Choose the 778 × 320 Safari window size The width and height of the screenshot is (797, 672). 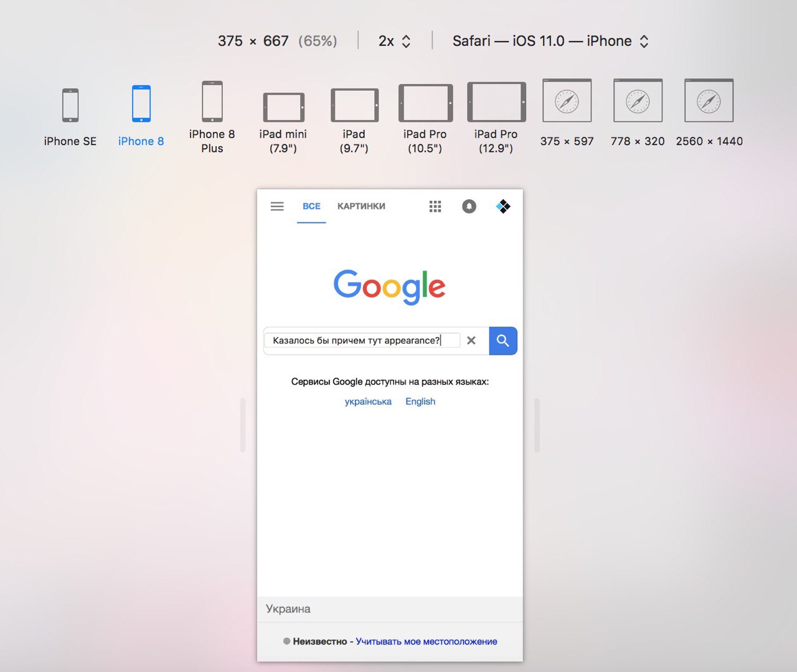pyautogui.click(x=638, y=100)
